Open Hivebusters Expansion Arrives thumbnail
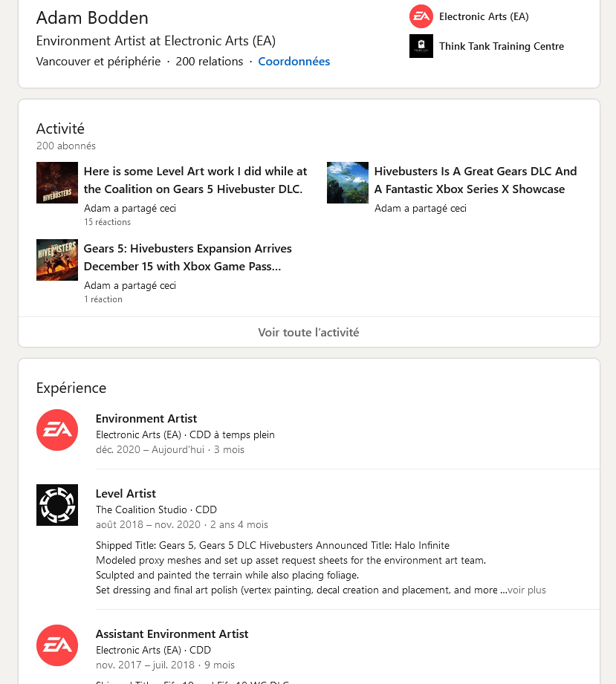The height and width of the screenshot is (684, 616). click(57, 260)
